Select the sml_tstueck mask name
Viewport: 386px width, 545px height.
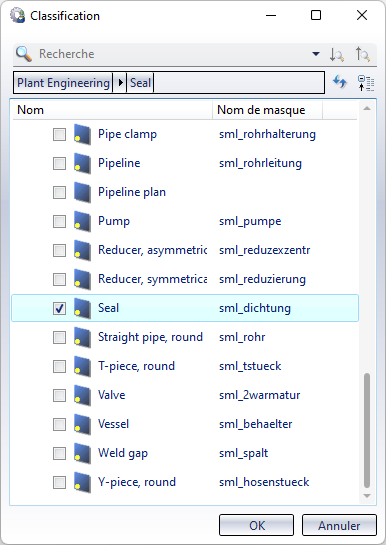coord(250,366)
